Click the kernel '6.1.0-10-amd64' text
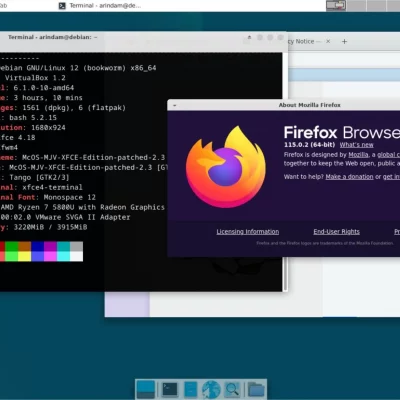Viewport: 400px width, 400px height. [x=44, y=88]
